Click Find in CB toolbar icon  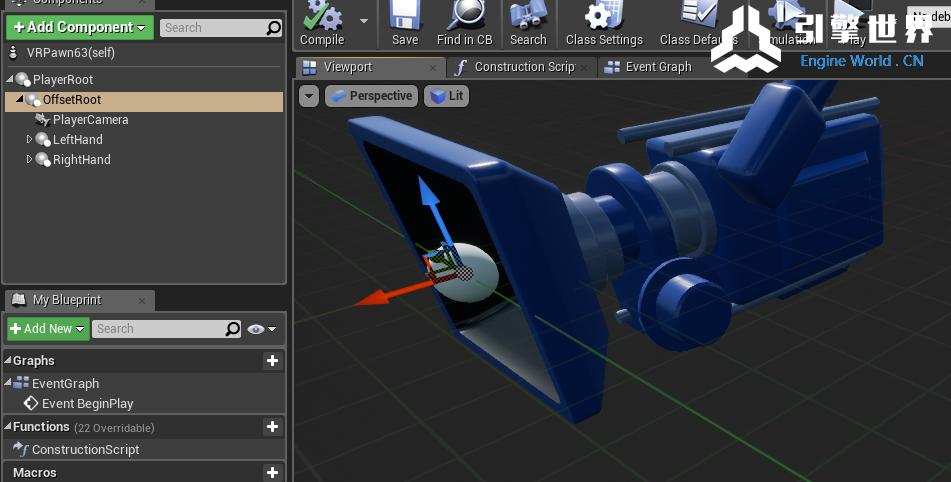pos(465,24)
